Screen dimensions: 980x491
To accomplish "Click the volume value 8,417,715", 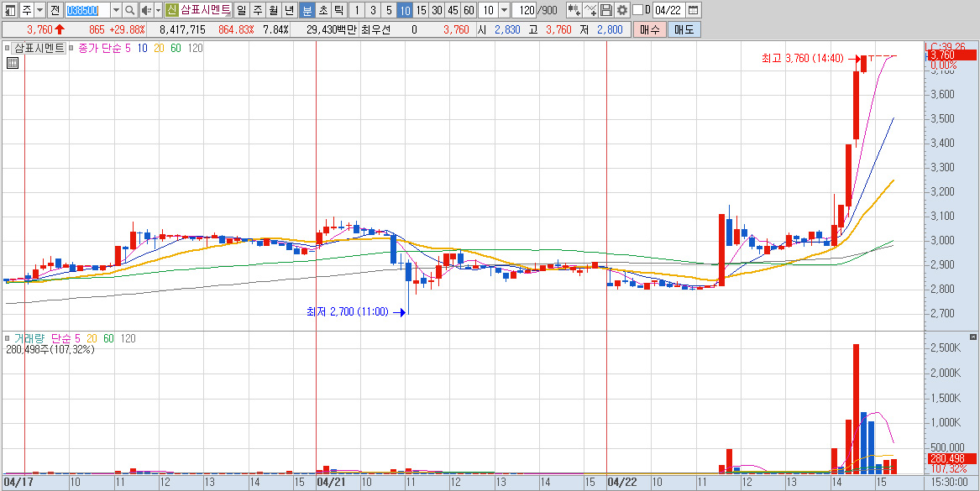I will [x=183, y=30].
